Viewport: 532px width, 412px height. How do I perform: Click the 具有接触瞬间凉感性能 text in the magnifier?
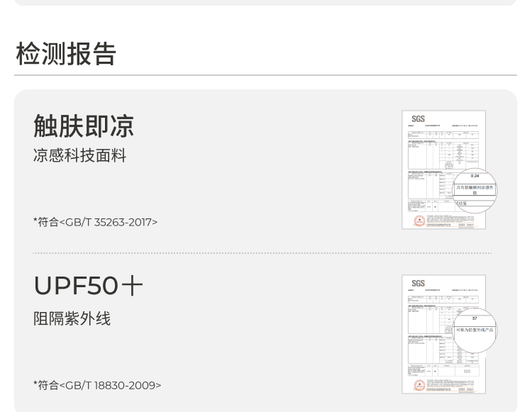tap(475, 190)
